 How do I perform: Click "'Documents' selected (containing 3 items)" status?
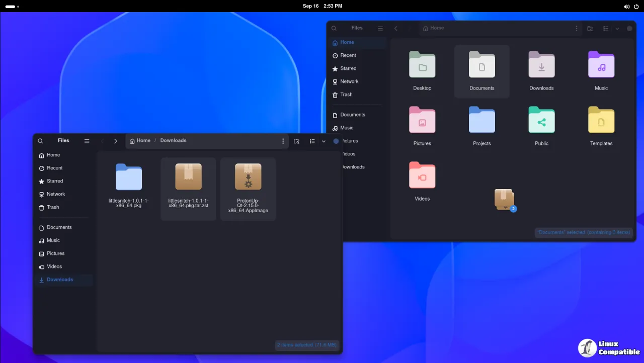tap(584, 232)
